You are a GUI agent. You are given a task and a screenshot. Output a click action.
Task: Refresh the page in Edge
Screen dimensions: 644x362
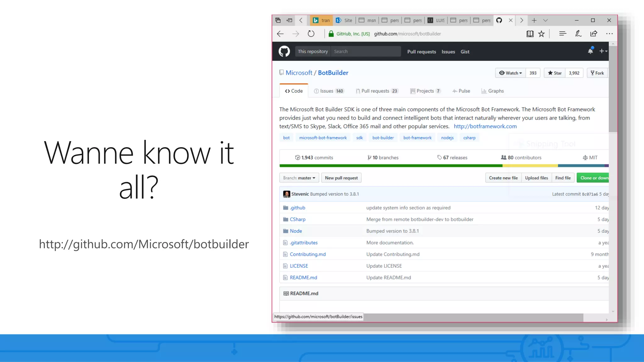tap(311, 34)
